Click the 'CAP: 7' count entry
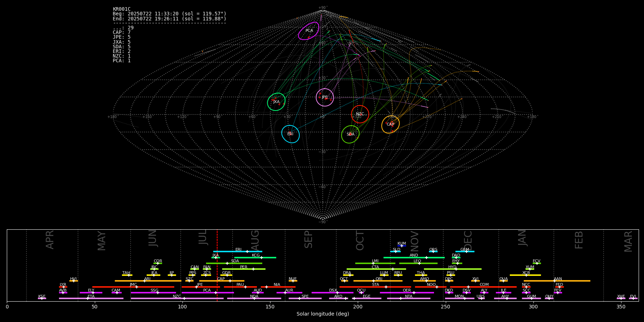This screenshot has height=322, width=644. tap(122, 33)
